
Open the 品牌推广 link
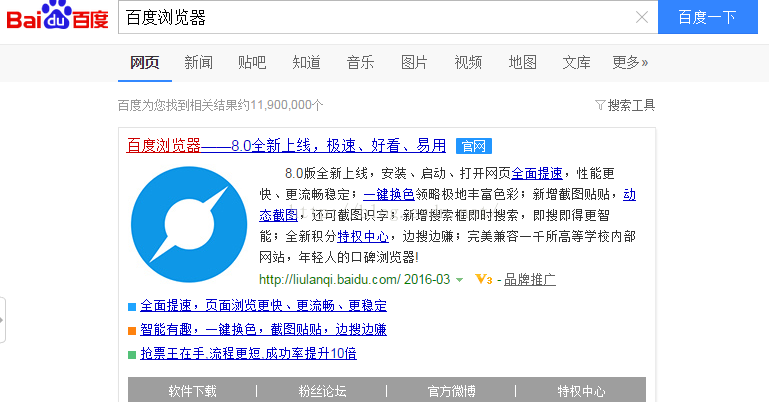530,279
